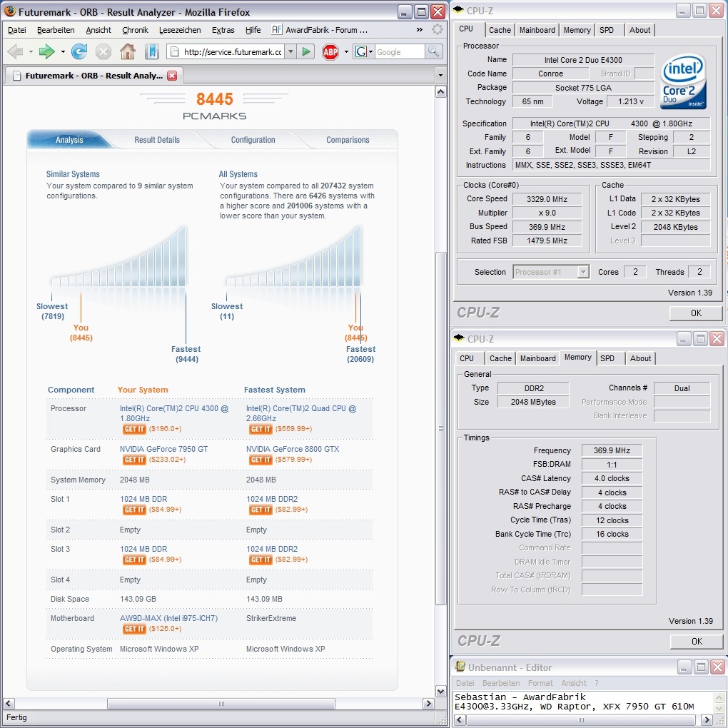
Task: Click the Firefox horizontal scrollbar thumb
Action: point(221,704)
